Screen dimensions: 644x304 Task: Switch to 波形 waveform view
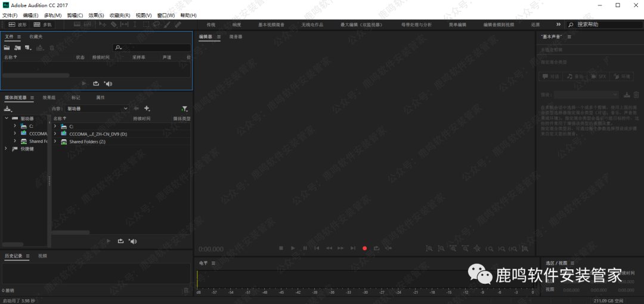pyautogui.click(x=18, y=24)
